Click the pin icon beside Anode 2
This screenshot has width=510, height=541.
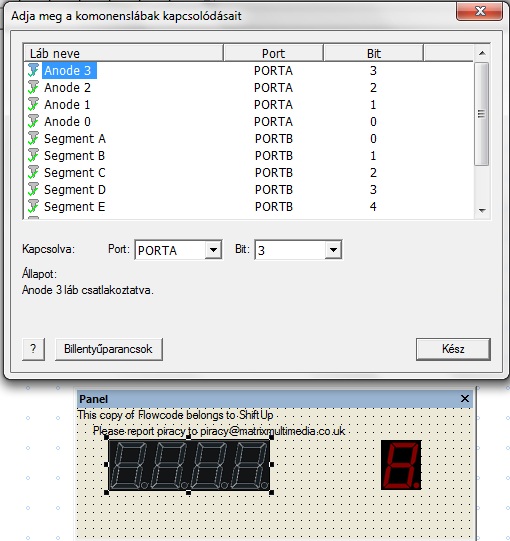click(x=33, y=87)
